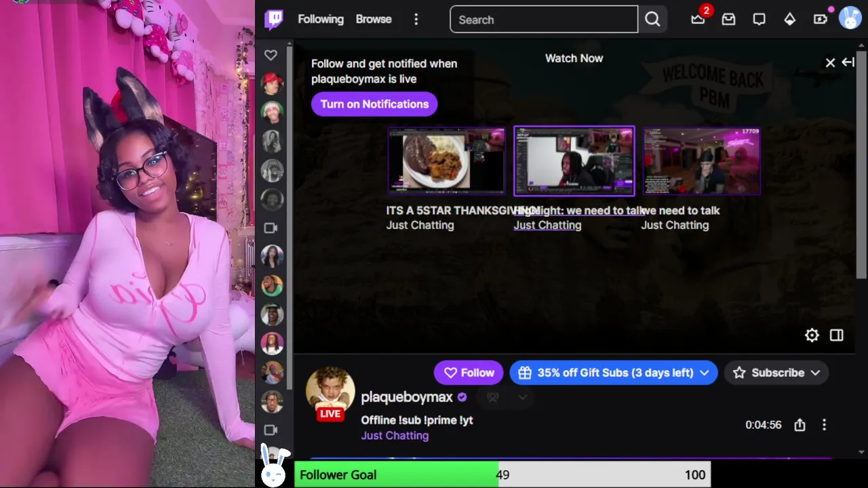868x488 pixels.
Task: Follow plaqueboymax with the heart button
Action: [x=469, y=373]
